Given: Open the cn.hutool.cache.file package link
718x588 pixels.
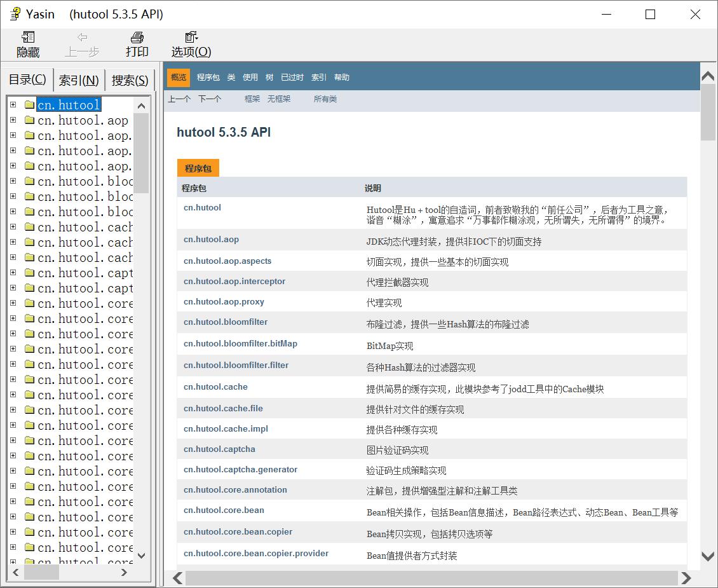Looking at the screenshot, I should coord(224,408).
